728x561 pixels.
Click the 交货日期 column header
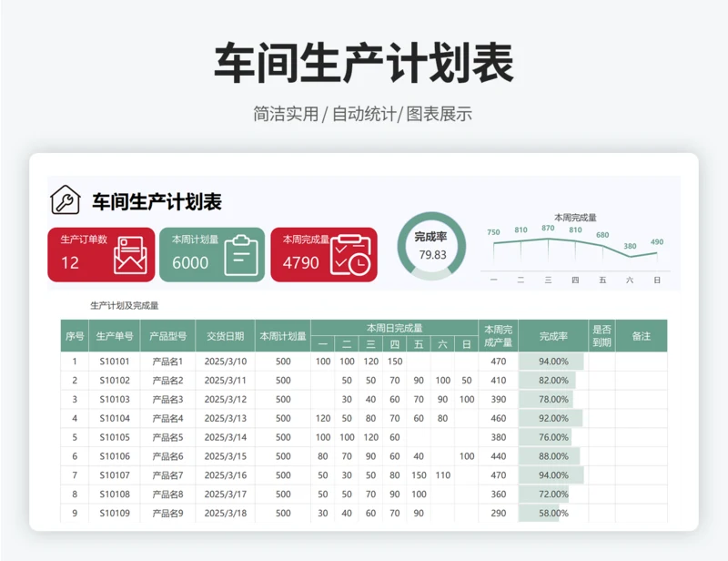(225, 335)
